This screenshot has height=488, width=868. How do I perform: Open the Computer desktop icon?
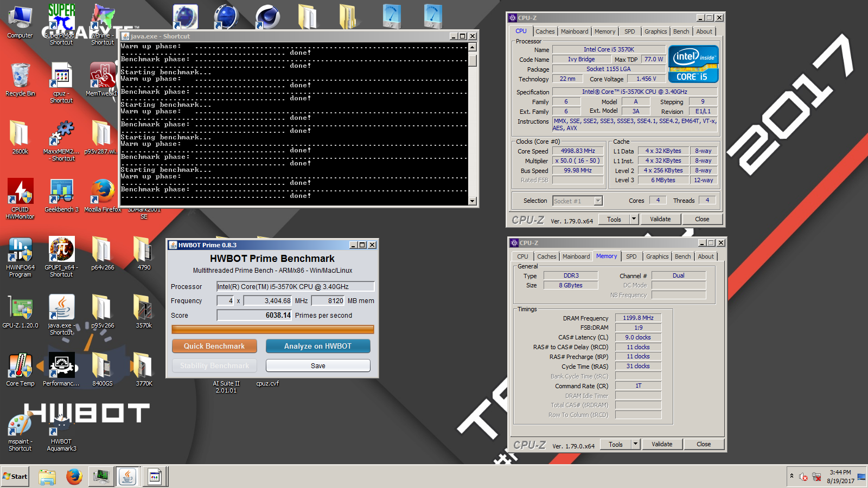(x=20, y=23)
